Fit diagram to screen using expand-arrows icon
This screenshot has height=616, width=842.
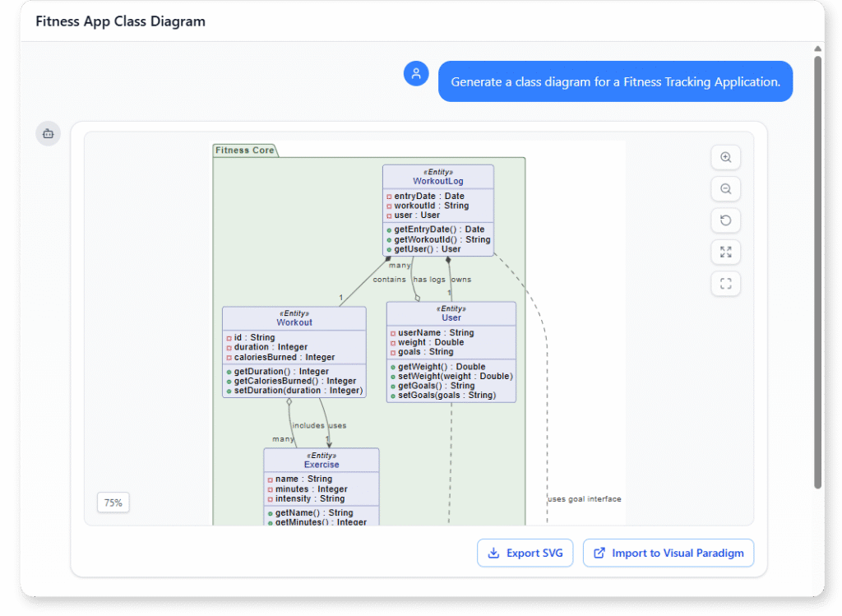pos(725,252)
